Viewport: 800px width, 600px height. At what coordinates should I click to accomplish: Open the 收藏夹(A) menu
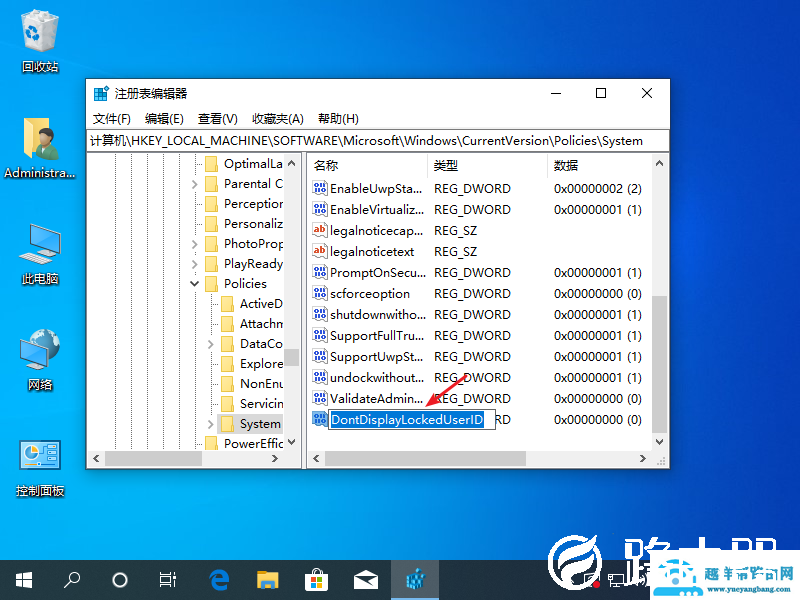[278, 119]
